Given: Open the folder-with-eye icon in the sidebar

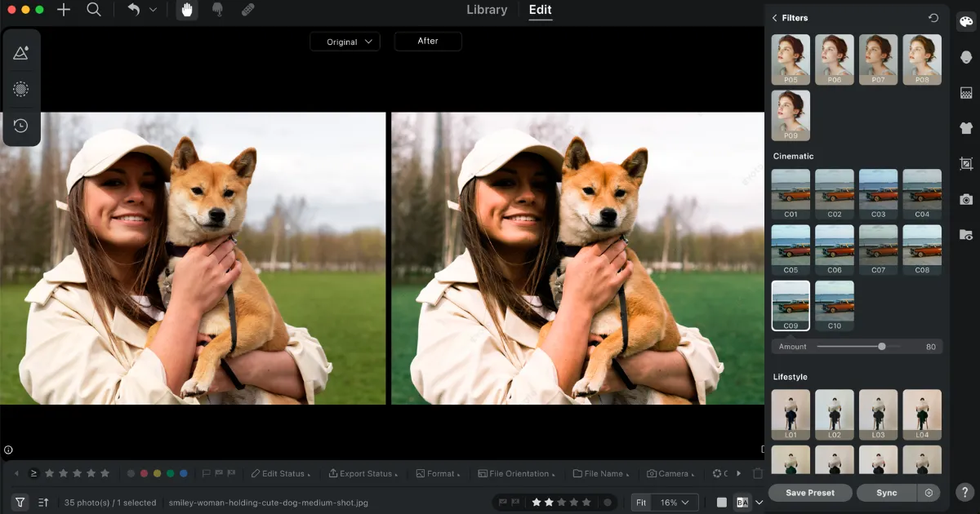Looking at the screenshot, I should (966, 234).
